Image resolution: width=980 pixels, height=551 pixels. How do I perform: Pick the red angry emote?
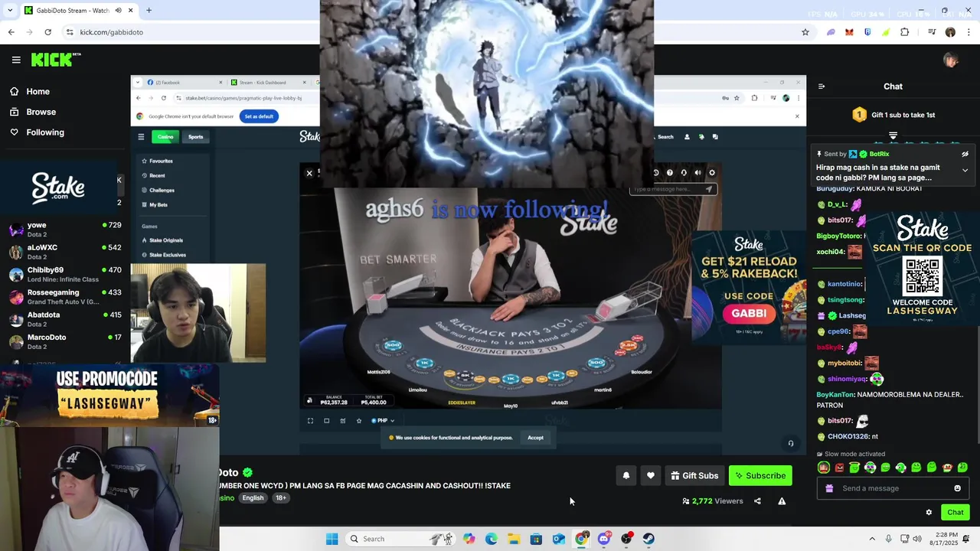[x=839, y=468]
